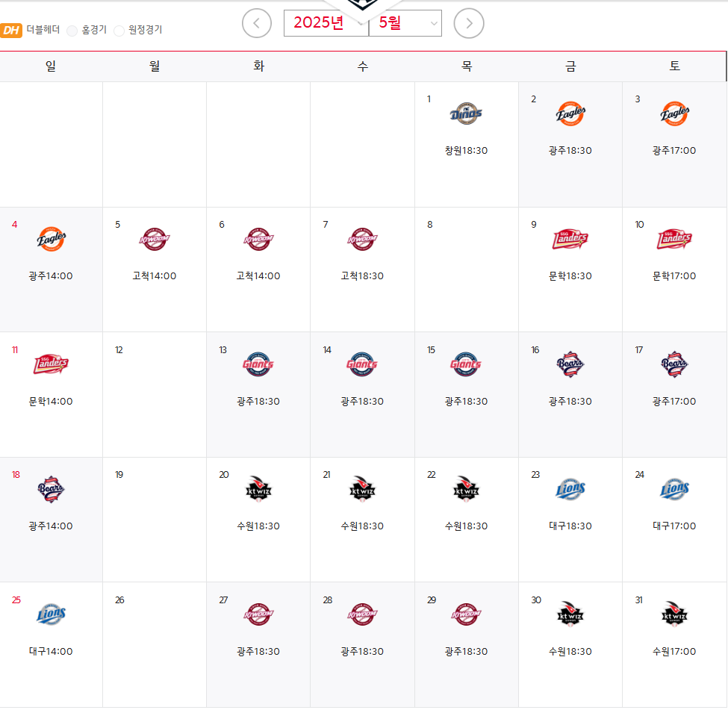Click the kt wiz logo on May 20
This screenshot has width=728, height=710.
click(258, 489)
